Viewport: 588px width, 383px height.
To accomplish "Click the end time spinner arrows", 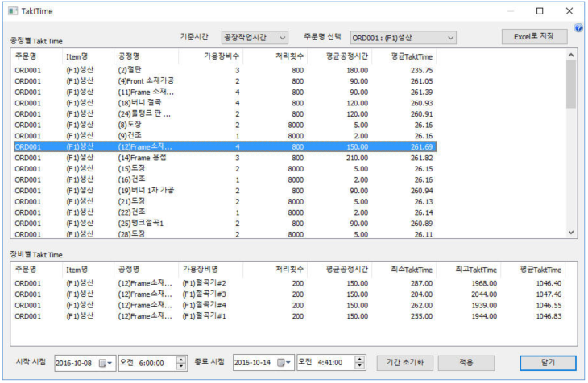I will point(359,363).
